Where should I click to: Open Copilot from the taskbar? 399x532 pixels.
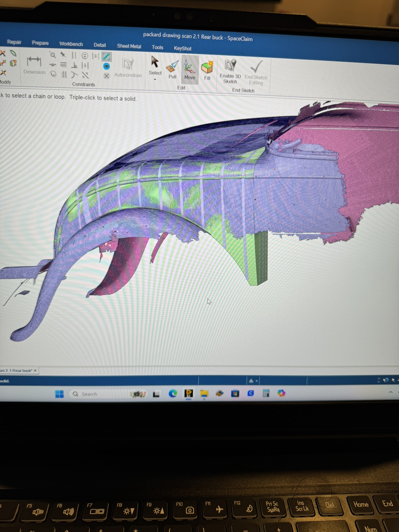pos(281,393)
